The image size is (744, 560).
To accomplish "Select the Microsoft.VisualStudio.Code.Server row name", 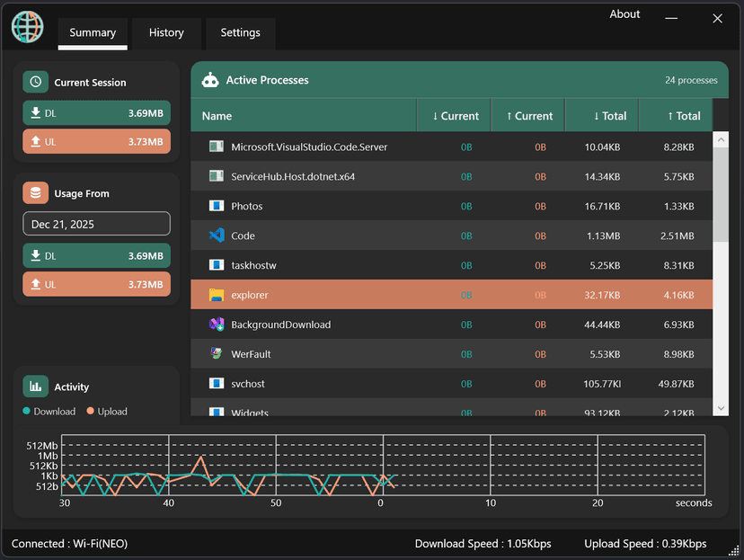I will point(309,147).
